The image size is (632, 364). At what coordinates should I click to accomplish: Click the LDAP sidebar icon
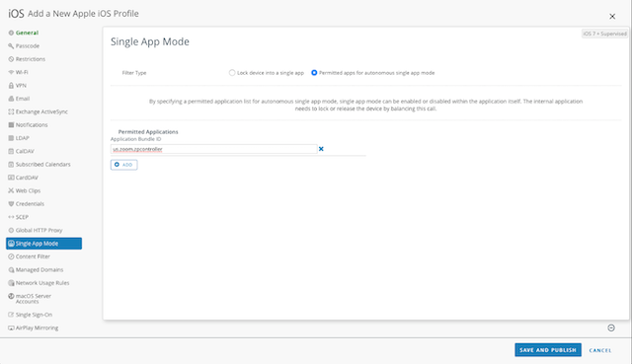click(11, 138)
